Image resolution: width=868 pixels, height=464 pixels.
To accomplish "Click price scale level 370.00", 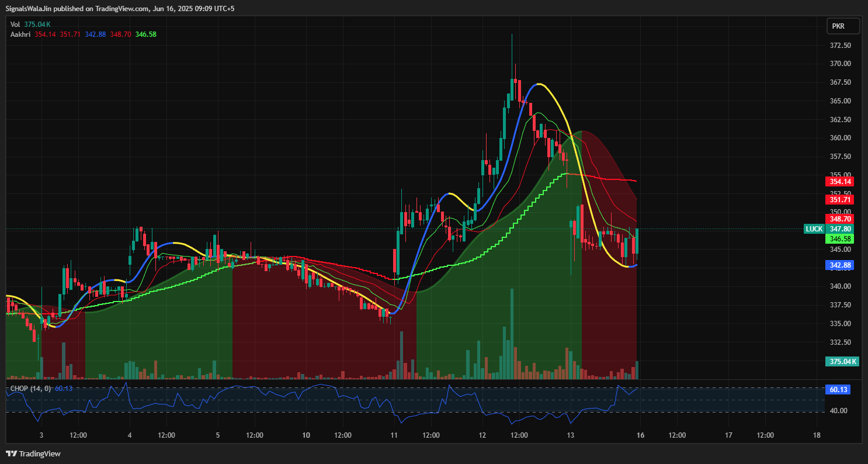I will coord(840,64).
